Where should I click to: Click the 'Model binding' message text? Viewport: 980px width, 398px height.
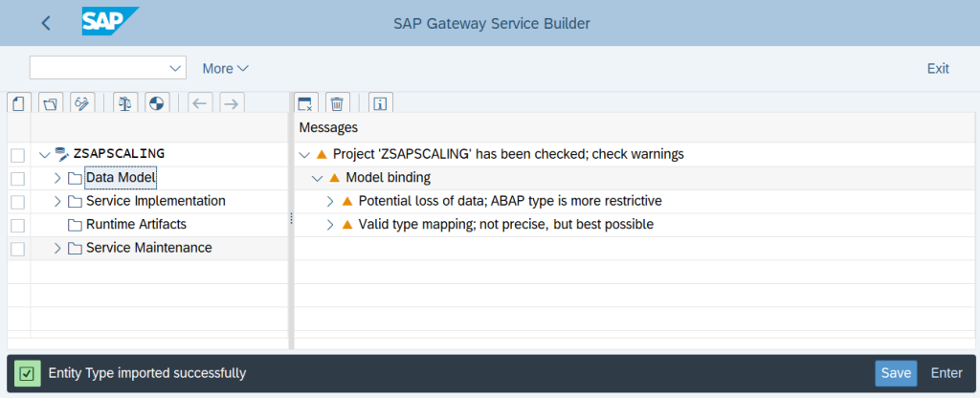tap(389, 177)
